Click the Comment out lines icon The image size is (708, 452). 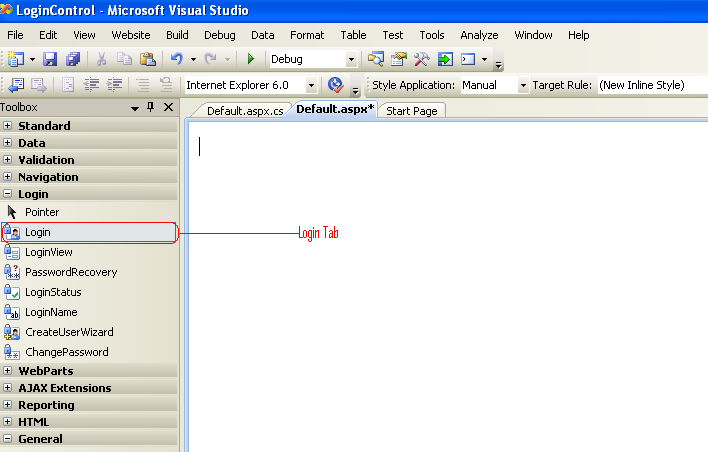coord(143,85)
